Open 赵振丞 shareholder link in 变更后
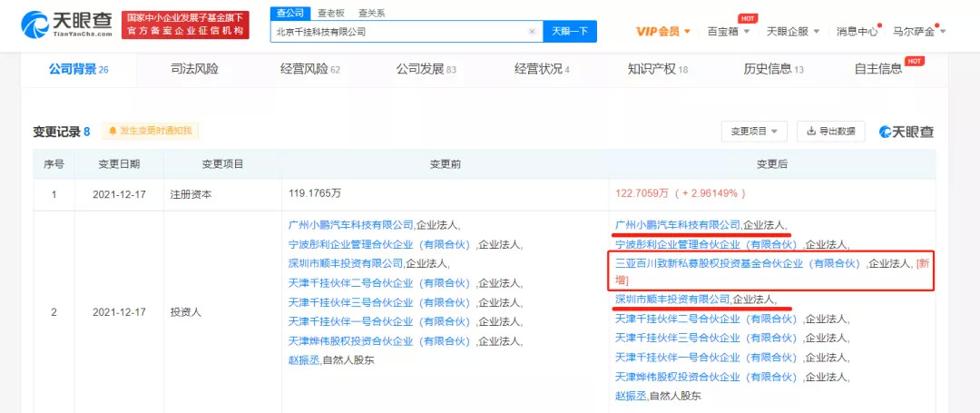 (632, 396)
